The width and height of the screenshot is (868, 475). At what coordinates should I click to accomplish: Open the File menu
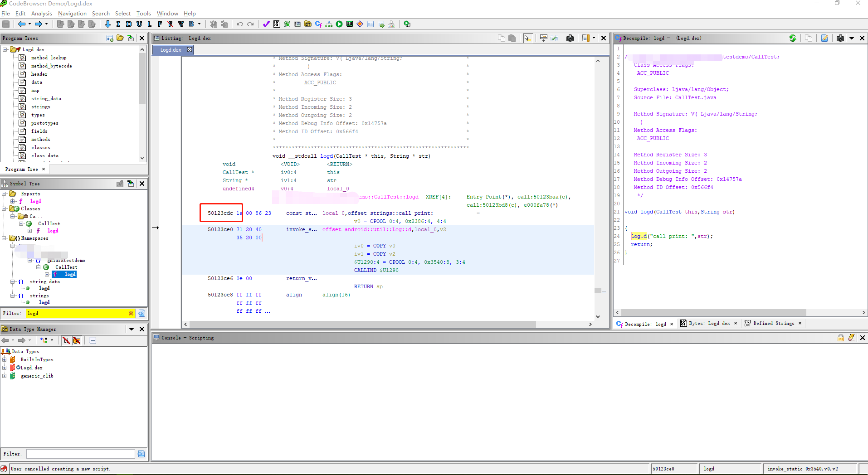pyautogui.click(x=5, y=14)
